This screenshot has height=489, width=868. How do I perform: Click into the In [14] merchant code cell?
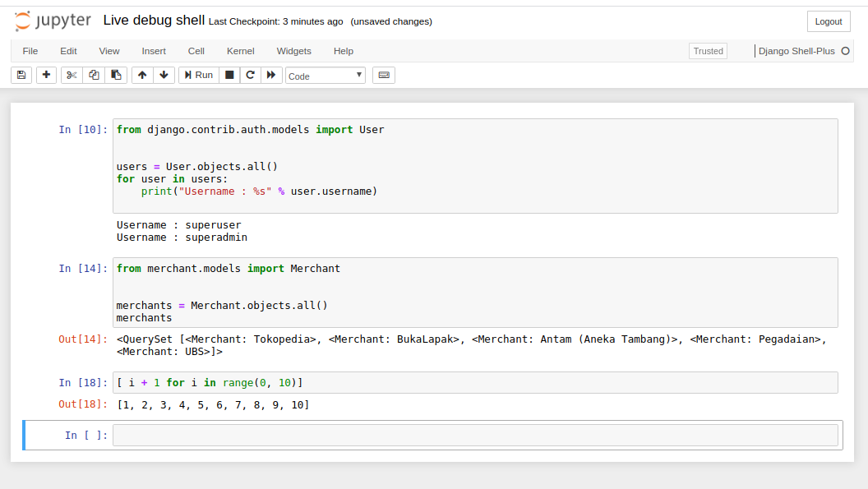coord(476,293)
